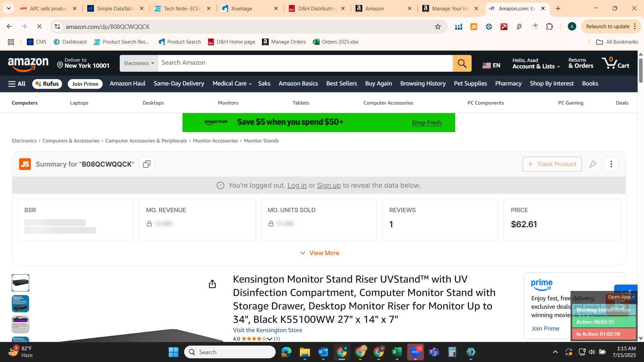Click the stop loading page button

pos(39,26)
